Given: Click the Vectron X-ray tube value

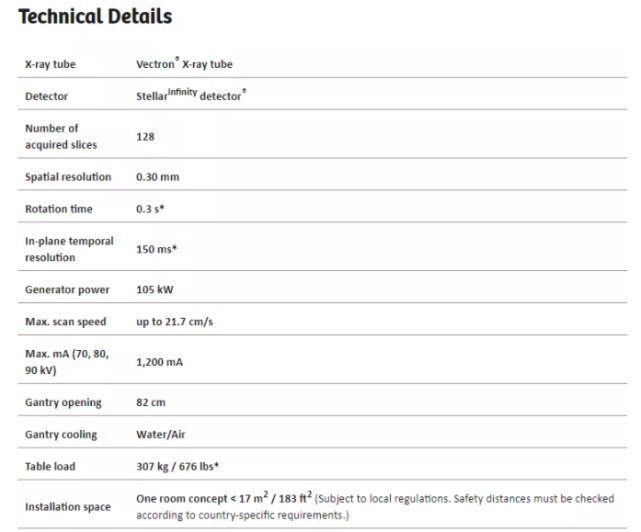Looking at the screenshot, I should click(x=184, y=63).
